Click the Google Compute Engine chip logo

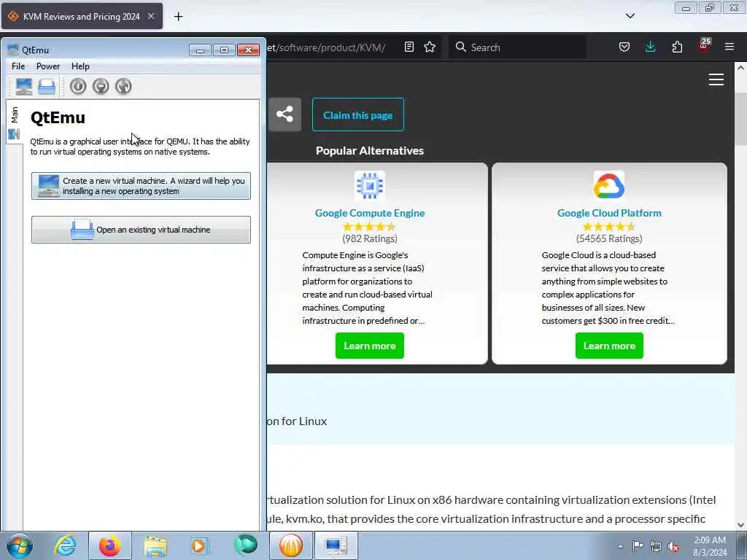(370, 185)
